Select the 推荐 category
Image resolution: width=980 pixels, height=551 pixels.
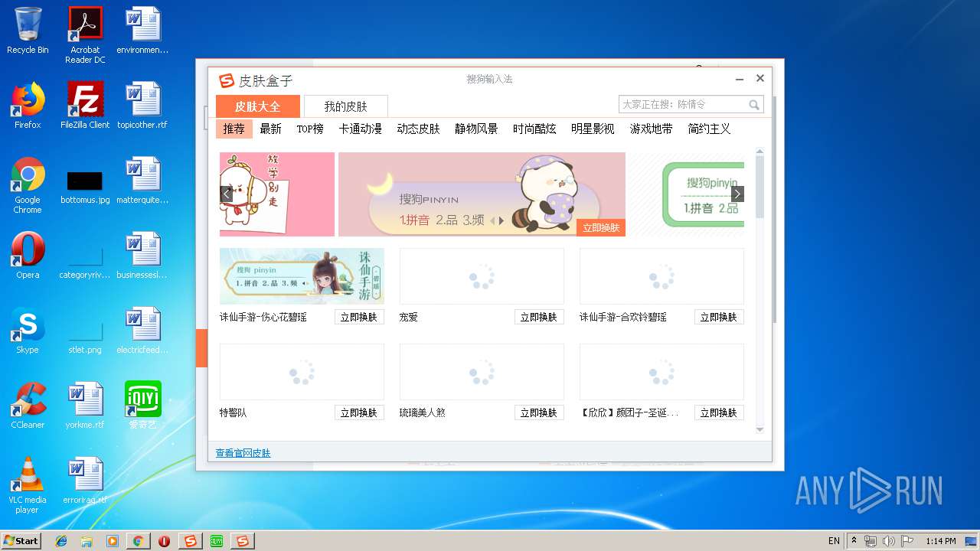click(234, 129)
